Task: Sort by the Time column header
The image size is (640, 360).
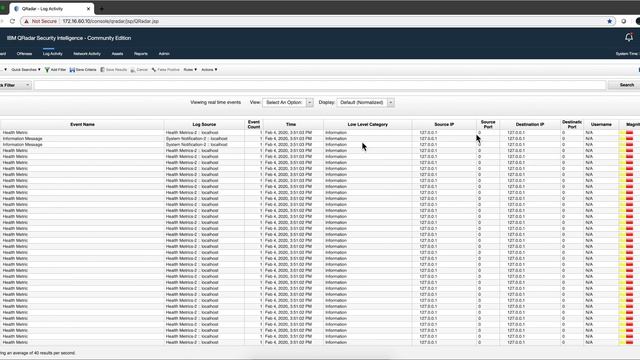Action: tap(291, 124)
